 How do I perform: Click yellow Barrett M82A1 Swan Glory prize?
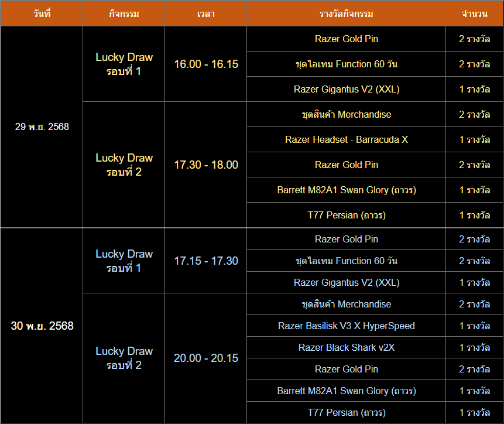pyautogui.click(x=347, y=190)
